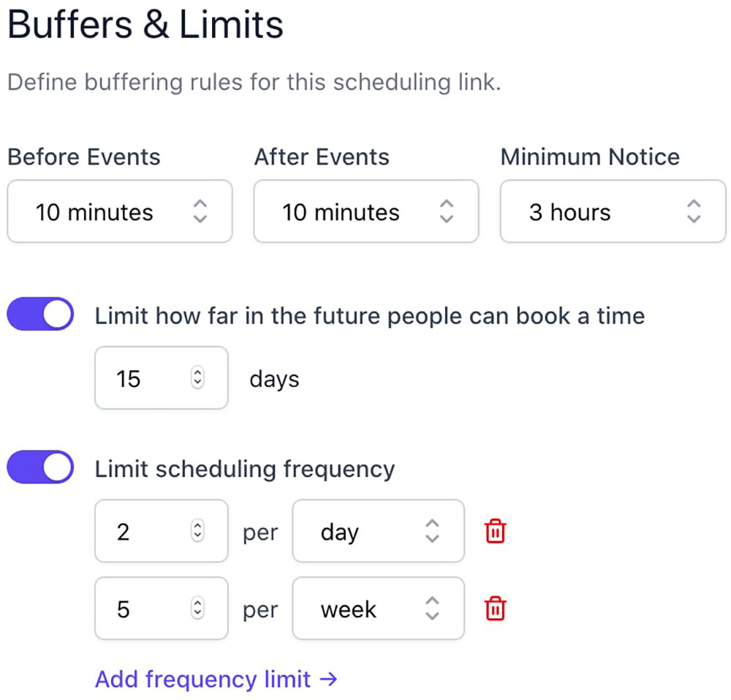731x700 pixels.
Task: Click stepper arrows of the 5 per week field
Action: click(197, 609)
